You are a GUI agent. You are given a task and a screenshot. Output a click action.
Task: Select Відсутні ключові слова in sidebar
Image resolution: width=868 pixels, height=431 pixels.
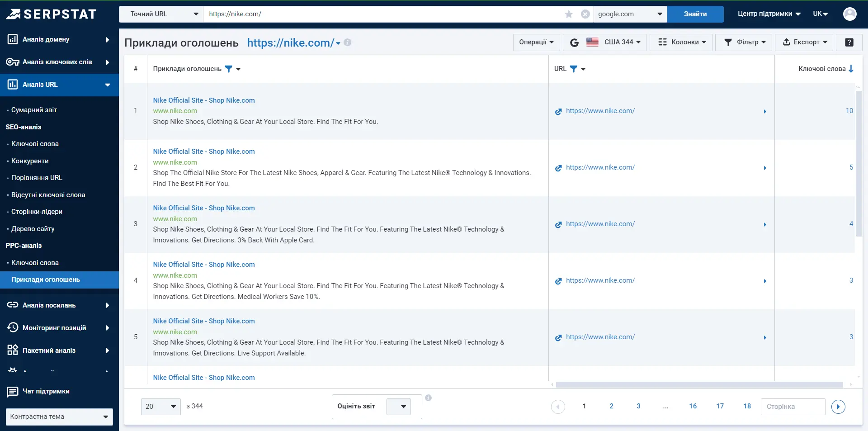[48, 195]
